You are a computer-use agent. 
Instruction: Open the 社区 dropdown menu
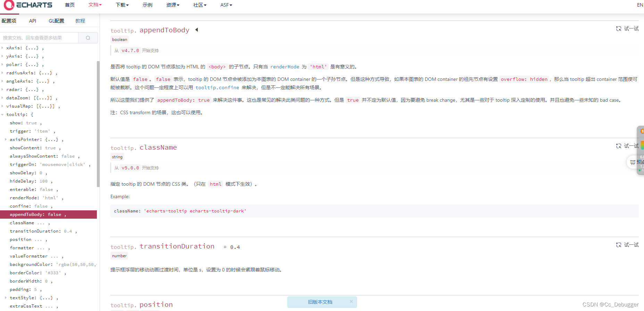(200, 5)
